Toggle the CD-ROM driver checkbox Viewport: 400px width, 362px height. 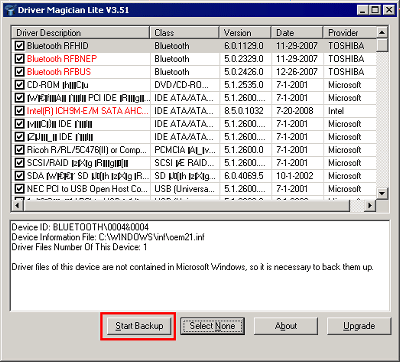point(20,85)
